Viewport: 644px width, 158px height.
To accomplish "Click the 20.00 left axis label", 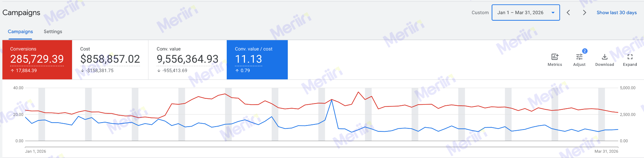I will [x=18, y=115].
